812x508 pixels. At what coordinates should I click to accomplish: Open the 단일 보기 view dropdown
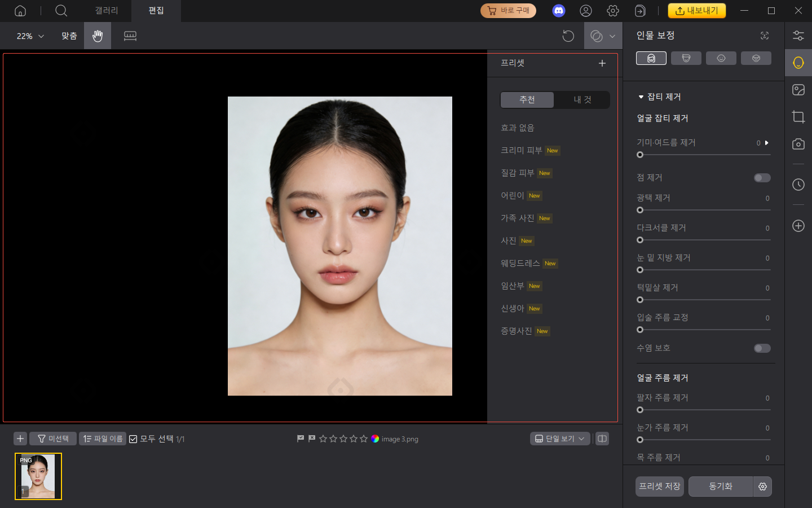point(559,439)
